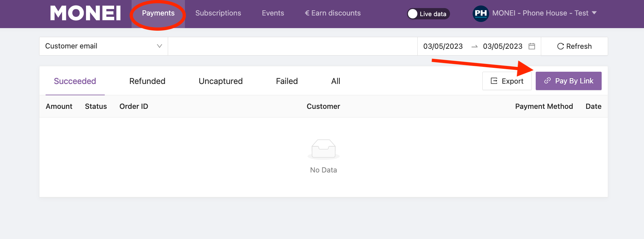Create a Pay By Link payment
Viewport: 644px width, 239px height.
click(x=569, y=81)
